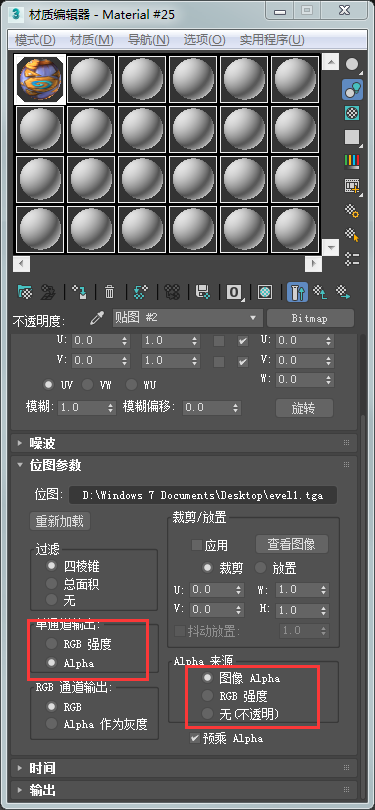The image size is (375, 810).
Task: Open the 模式(D) menu
Action: pos(35,40)
